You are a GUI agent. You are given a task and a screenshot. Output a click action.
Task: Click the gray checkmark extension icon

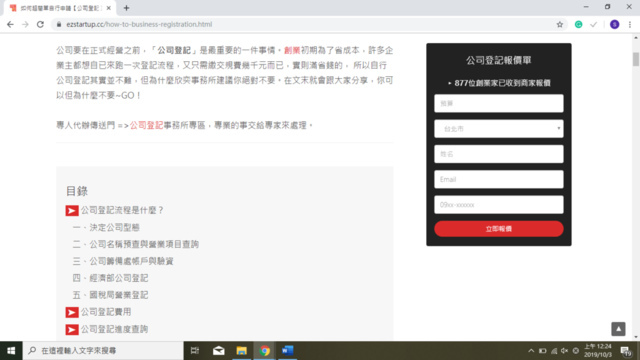[x=593, y=24]
